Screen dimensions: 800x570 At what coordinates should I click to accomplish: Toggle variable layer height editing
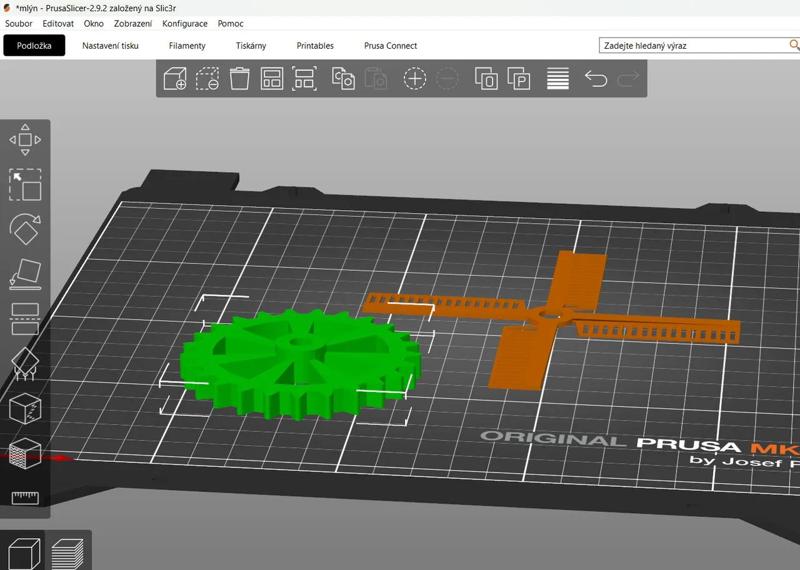tap(558, 79)
